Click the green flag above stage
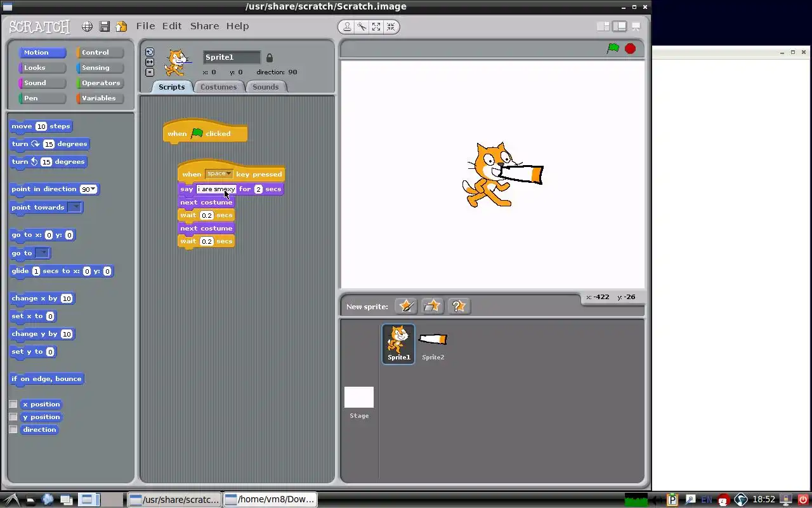This screenshot has width=812, height=508. [x=613, y=48]
